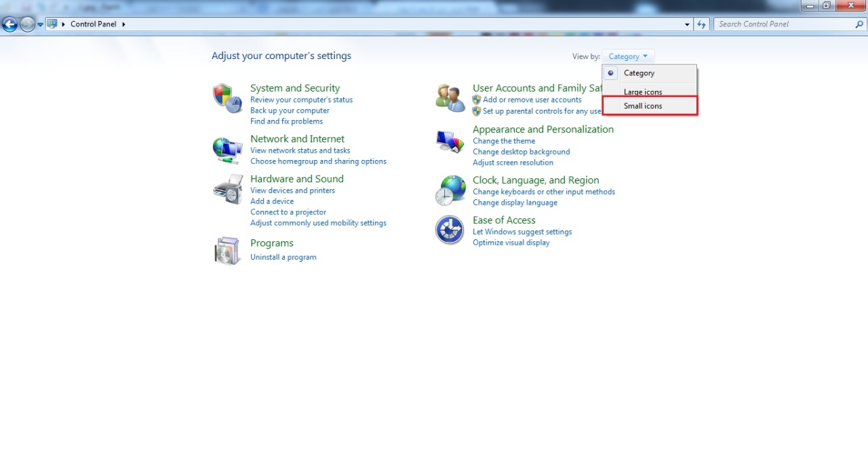The image size is (868, 461).
Task: Click Let Windows suggest settings link
Action: (522, 232)
